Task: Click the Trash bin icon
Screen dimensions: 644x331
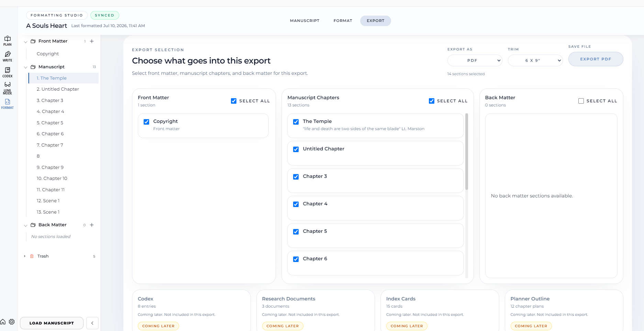Action: [32, 256]
